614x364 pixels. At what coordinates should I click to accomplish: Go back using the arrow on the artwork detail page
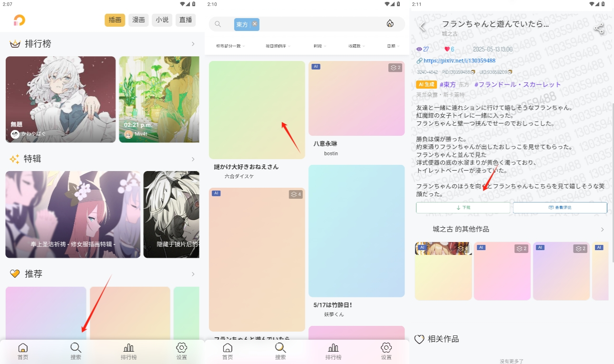tap(422, 27)
